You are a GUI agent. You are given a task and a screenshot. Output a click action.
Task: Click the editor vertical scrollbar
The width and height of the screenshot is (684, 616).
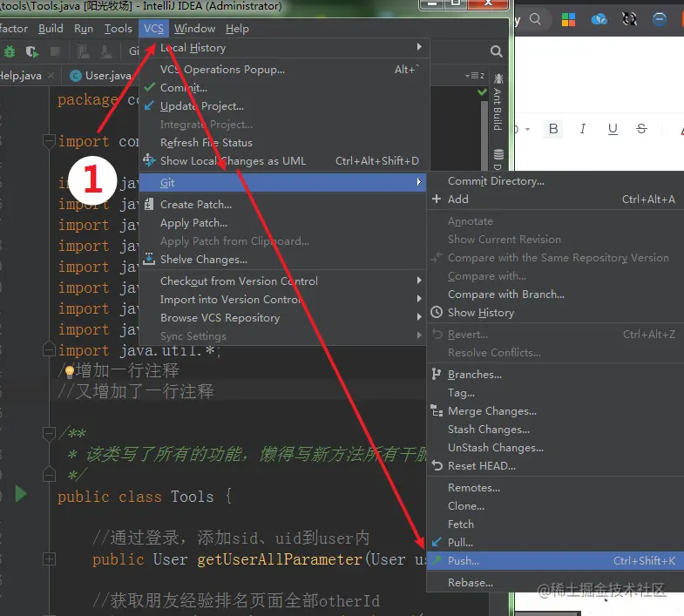pos(484,135)
